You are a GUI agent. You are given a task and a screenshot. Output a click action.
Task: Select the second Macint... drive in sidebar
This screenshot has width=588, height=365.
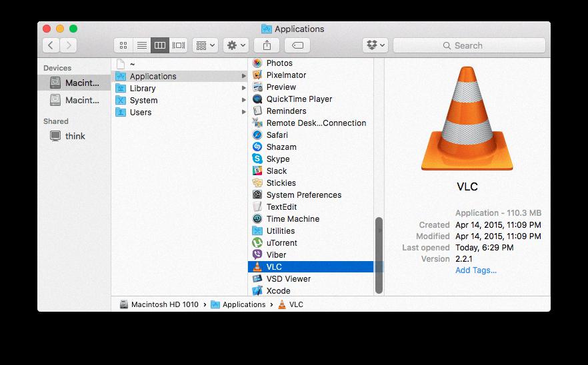tap(74, 100)
